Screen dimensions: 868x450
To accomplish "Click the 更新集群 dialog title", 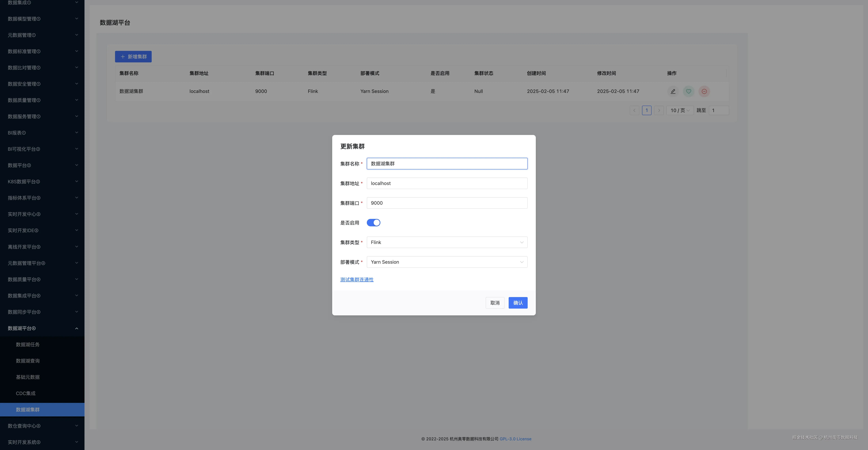I will pos(352,146).
